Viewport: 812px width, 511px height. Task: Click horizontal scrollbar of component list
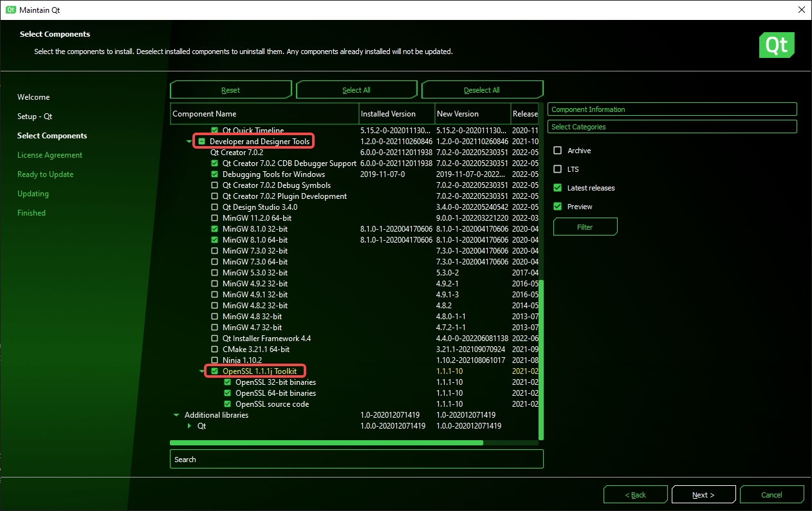point(326,443)
